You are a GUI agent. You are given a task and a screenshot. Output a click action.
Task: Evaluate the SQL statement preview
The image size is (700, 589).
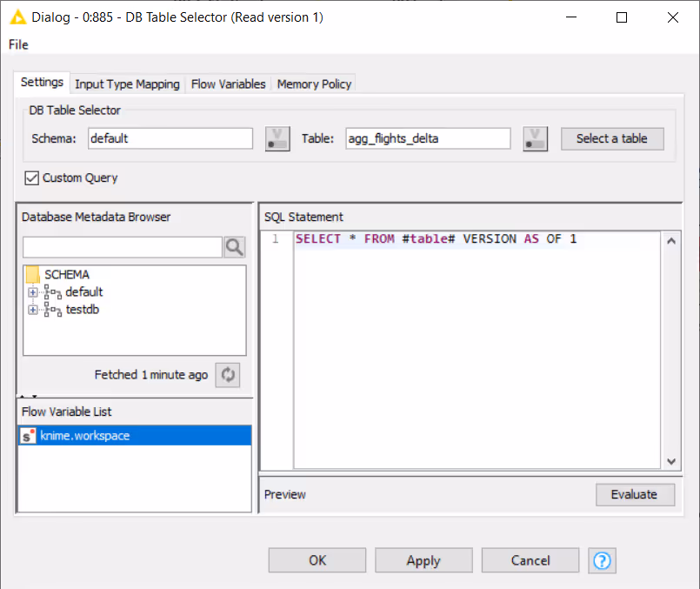tap(635, 494)
